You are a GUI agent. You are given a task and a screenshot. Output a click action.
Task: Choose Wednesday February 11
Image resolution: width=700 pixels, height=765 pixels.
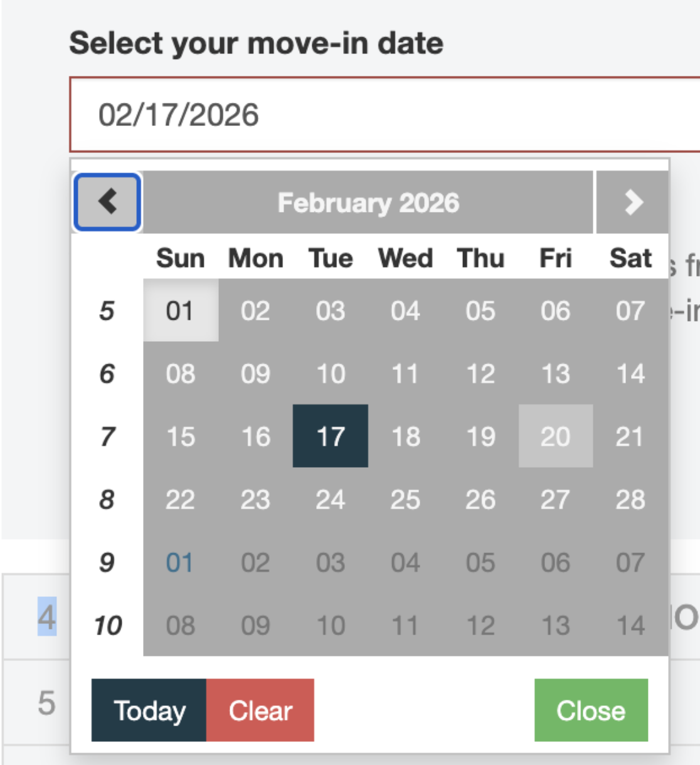point(405,374)
